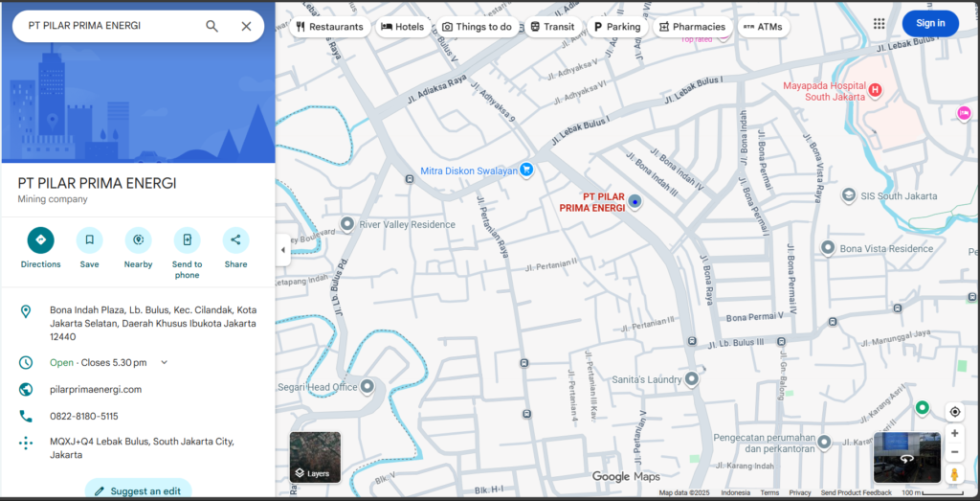Zoom in on the map
This screenshot has height=501, width=980.
click(954, 433)
